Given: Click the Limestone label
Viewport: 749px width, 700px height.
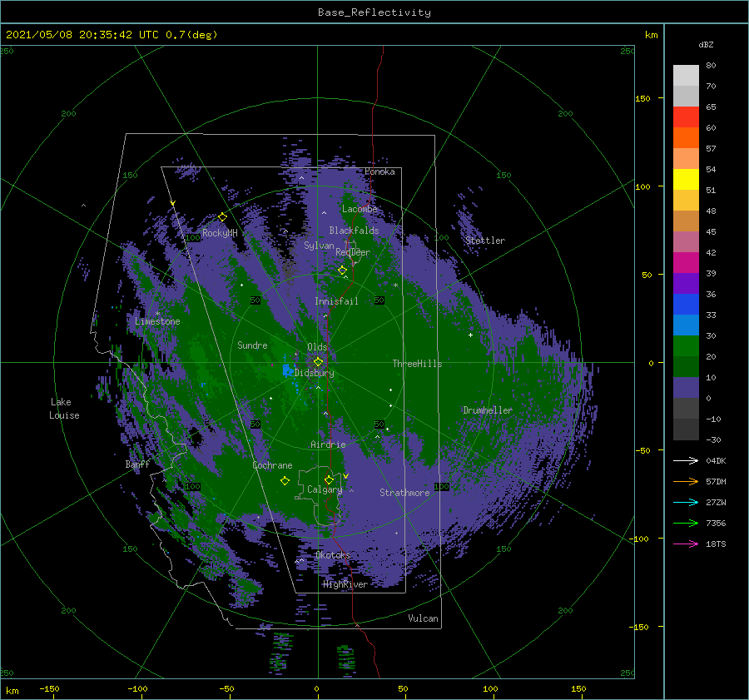Looking at the screenshot, I should pyautogui.click(x=157, y=321).
